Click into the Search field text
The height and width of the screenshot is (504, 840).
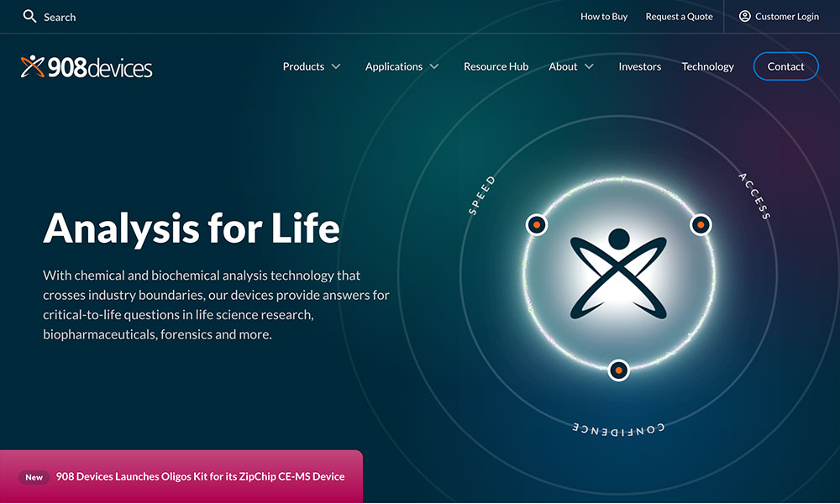pos(60,17)
